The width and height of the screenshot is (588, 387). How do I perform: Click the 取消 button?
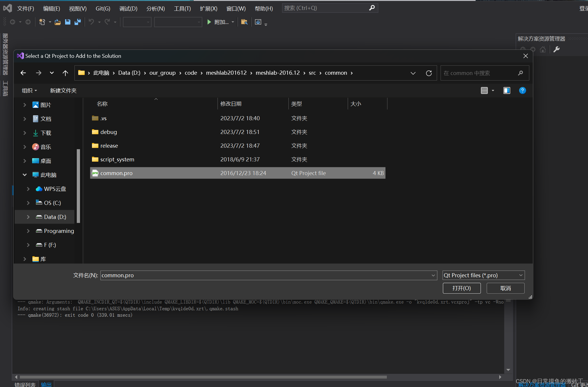[505, 288]
